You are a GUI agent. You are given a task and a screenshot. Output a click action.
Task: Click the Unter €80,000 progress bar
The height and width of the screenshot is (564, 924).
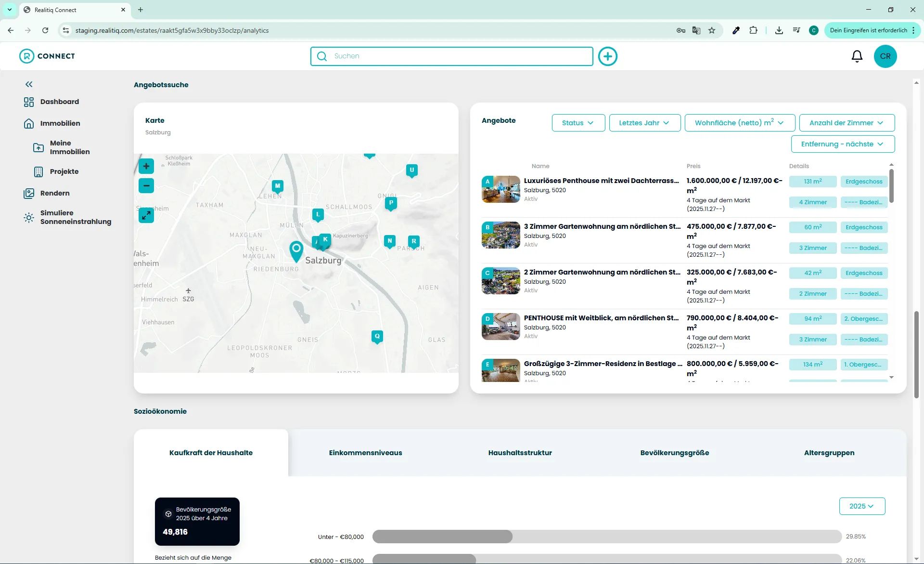click(607, 537)
